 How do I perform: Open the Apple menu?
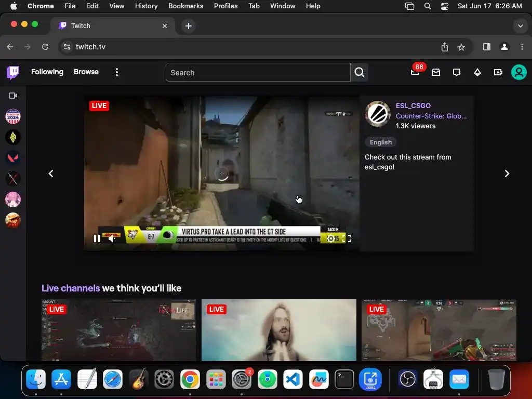pos(14,6)
